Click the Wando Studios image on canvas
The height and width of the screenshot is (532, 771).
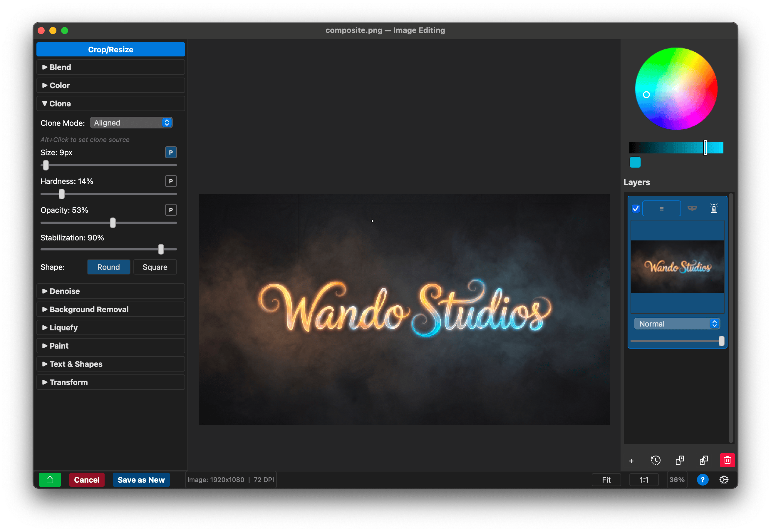click(404, 309)
